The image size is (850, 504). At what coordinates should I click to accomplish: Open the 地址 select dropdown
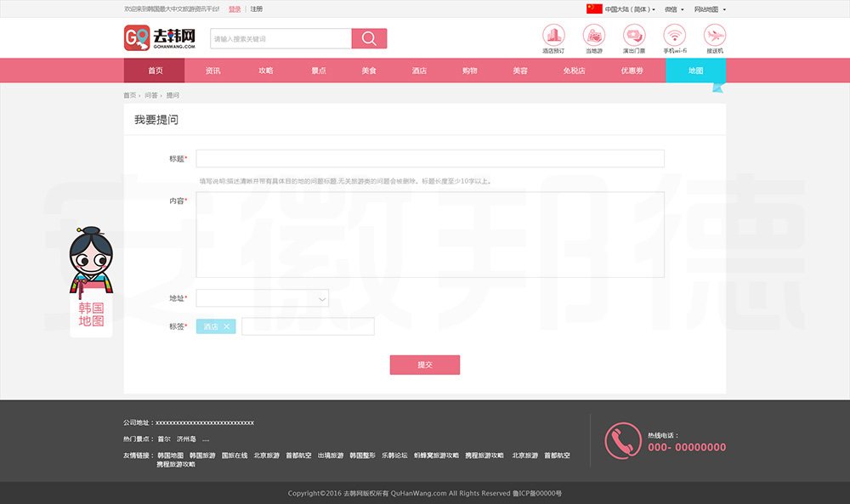tap(262, 298)
